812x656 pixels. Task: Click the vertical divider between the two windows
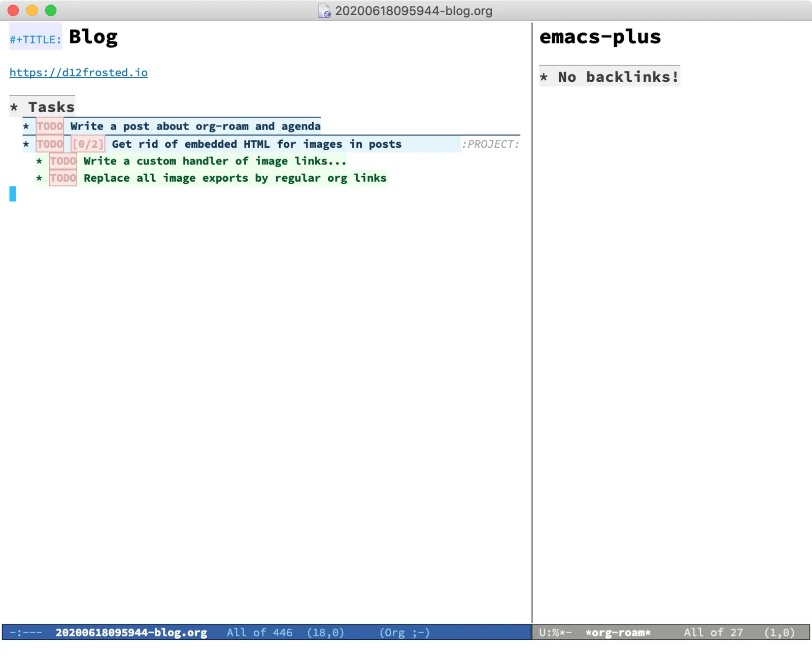tap(532, 325)
